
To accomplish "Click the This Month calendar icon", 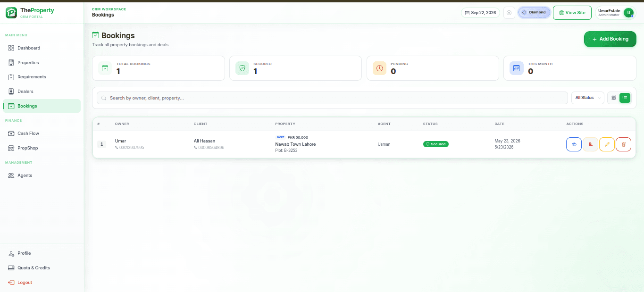I will [517, 68].
